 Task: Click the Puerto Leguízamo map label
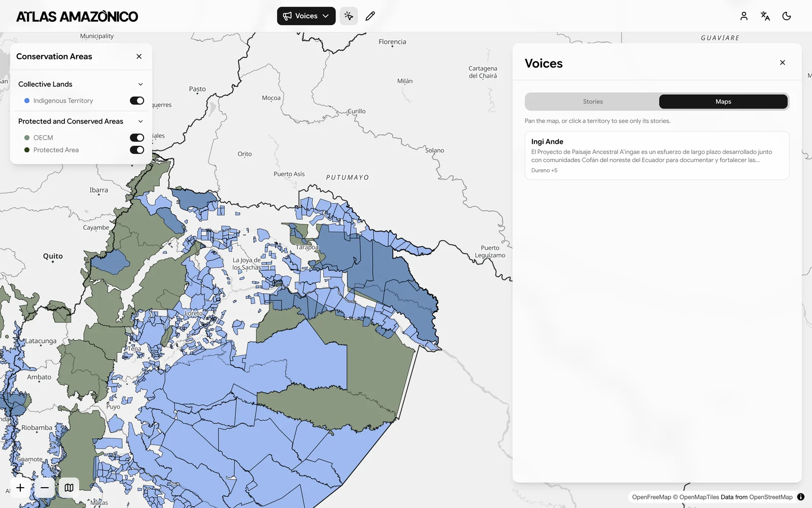pos(490,251)
